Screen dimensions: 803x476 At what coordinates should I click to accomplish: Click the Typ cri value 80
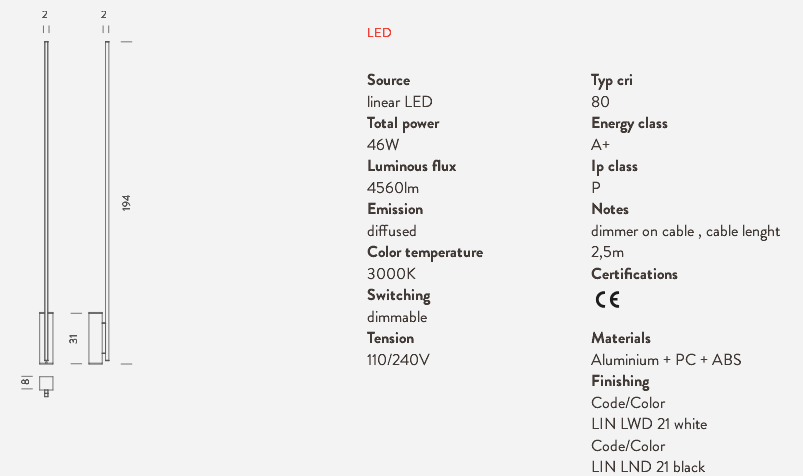600,102
